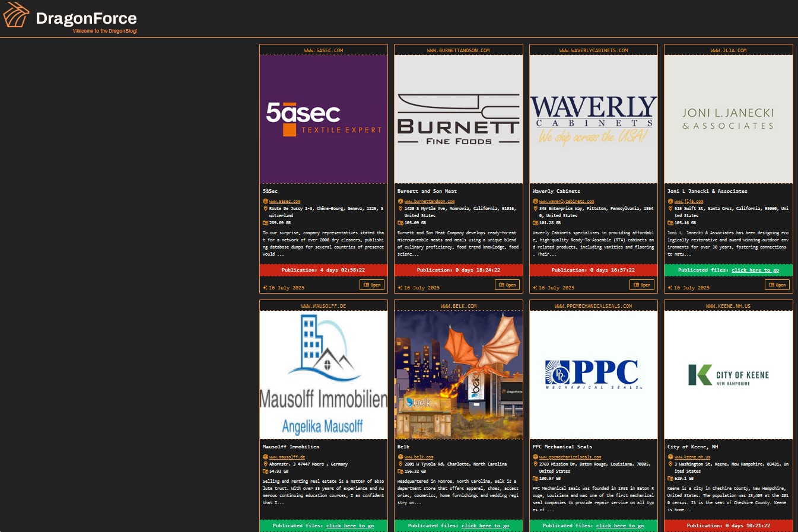This screenshot has height=532, width=798.
Task: Open the www.ppcmechanicalseals.com link
Action: [570, 457]
